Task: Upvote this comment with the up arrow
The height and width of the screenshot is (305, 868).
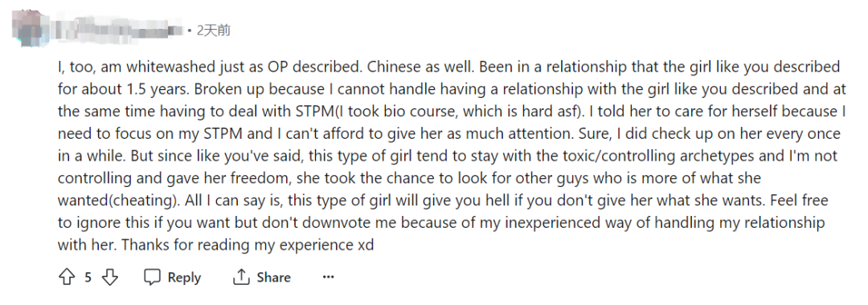Action: coord(67,277)
